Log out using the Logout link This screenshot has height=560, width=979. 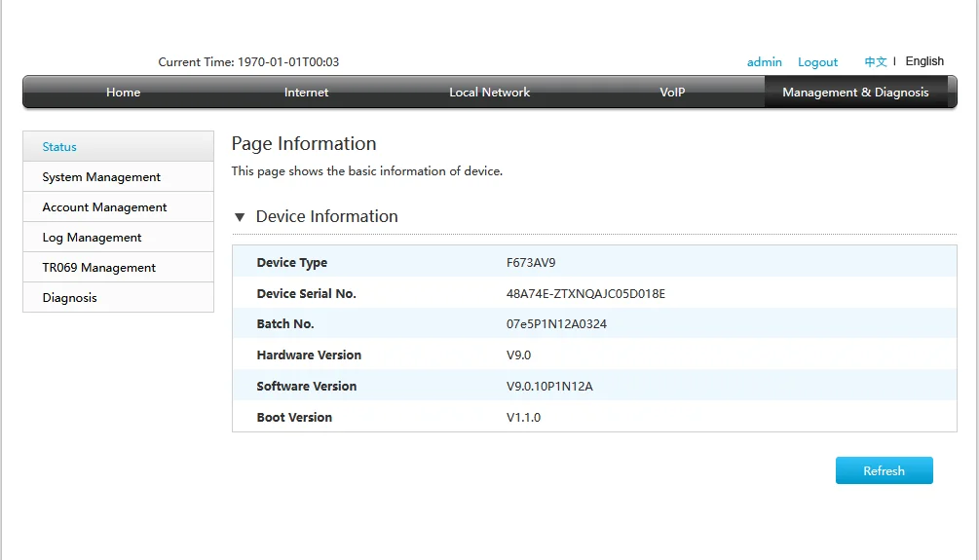(x=817, y=62)
